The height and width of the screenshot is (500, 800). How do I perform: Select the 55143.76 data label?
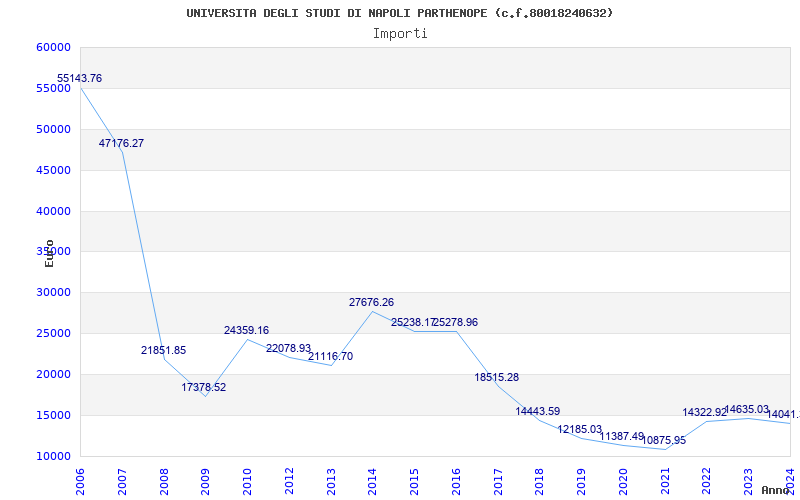tap(79, 79)
